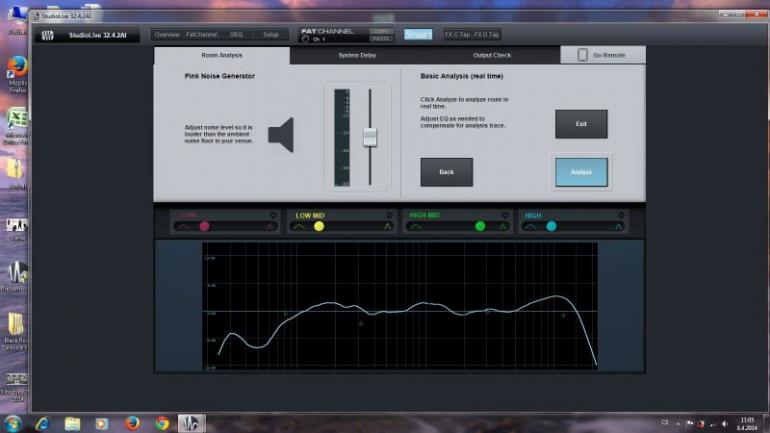Click the Excel shortcut on the desktop
Image resolution: width=770 pixels, height=433 pixels.
pyautogui.click(x=17, y=126)
